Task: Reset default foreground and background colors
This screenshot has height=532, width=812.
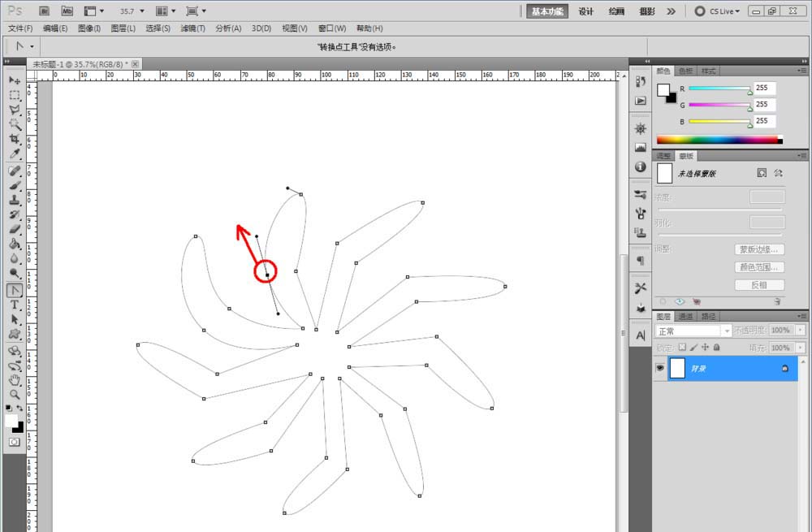Action: tap(9, 408)
